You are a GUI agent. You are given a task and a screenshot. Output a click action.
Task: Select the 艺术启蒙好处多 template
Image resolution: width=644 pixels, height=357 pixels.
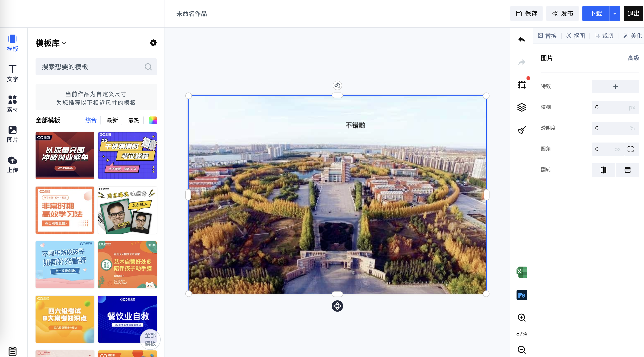(x=127, y=265)
